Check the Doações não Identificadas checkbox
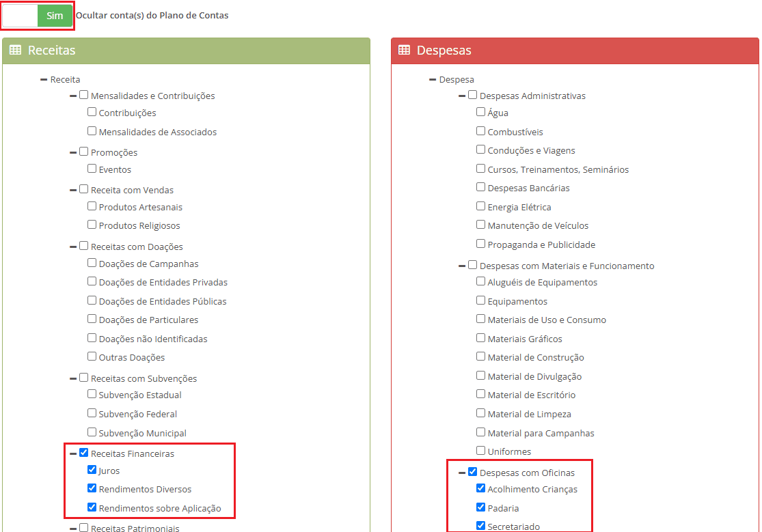 click(x=92, y=337)
